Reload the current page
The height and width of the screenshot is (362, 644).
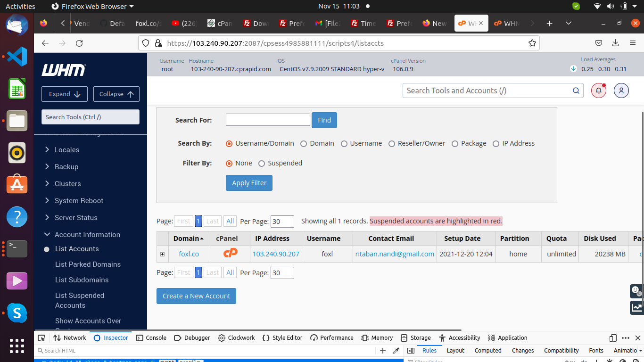click(79, 43)
